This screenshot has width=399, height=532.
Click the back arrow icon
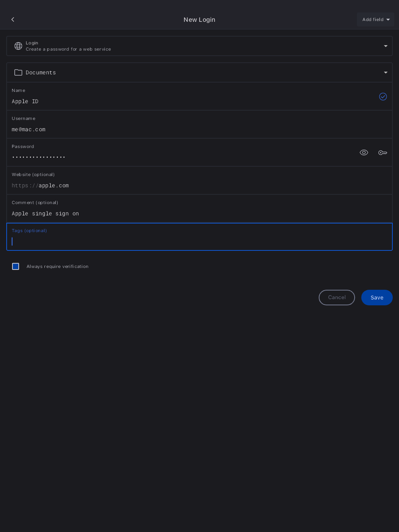click(x=13, y=19)
